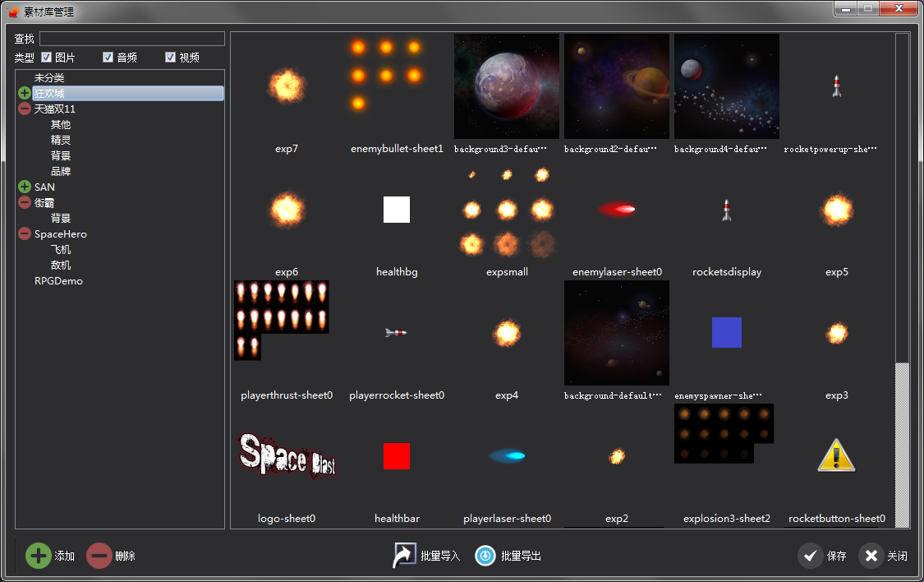
Task: Select the logo-sheet0 Space Blast thumbnail
Action: tap(286, 457)
